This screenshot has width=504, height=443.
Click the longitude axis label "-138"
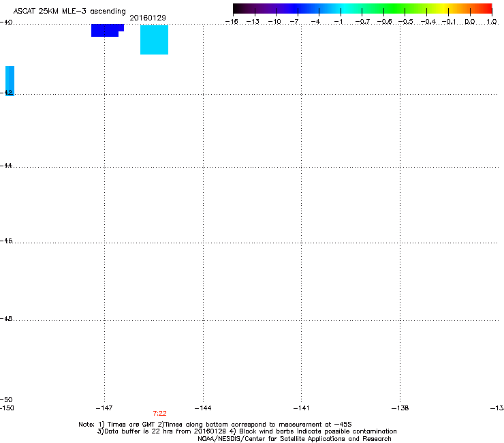click(x=400, y=408)
